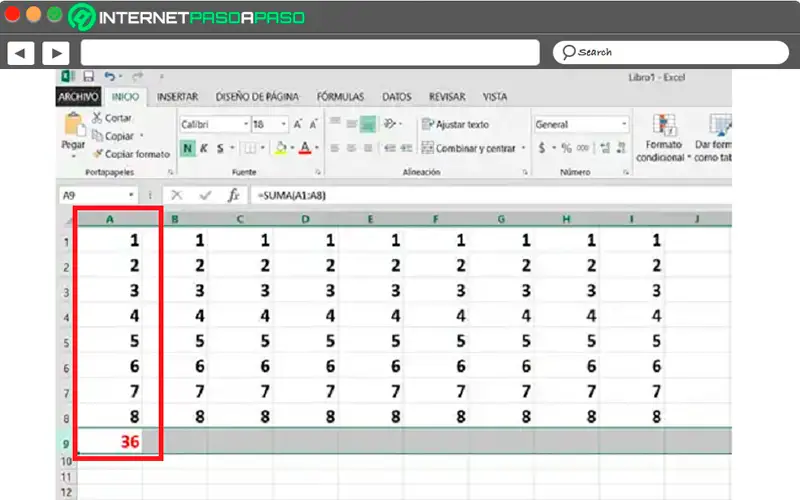Switch to INSERTAR tab
800x500 pixels.
coord(178,96)
